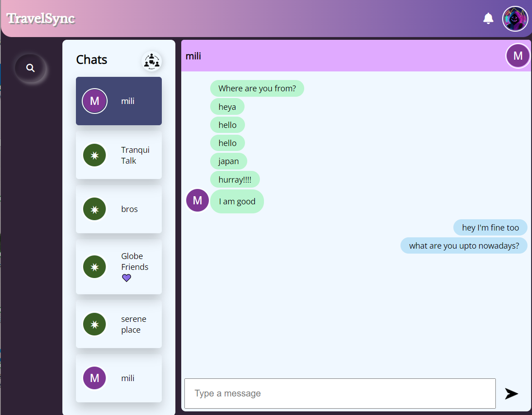Click the 'what are you upto nowadays?' bubble
Image resolution: width=532 pixels, height=415 pixels.
coord(464,246)
